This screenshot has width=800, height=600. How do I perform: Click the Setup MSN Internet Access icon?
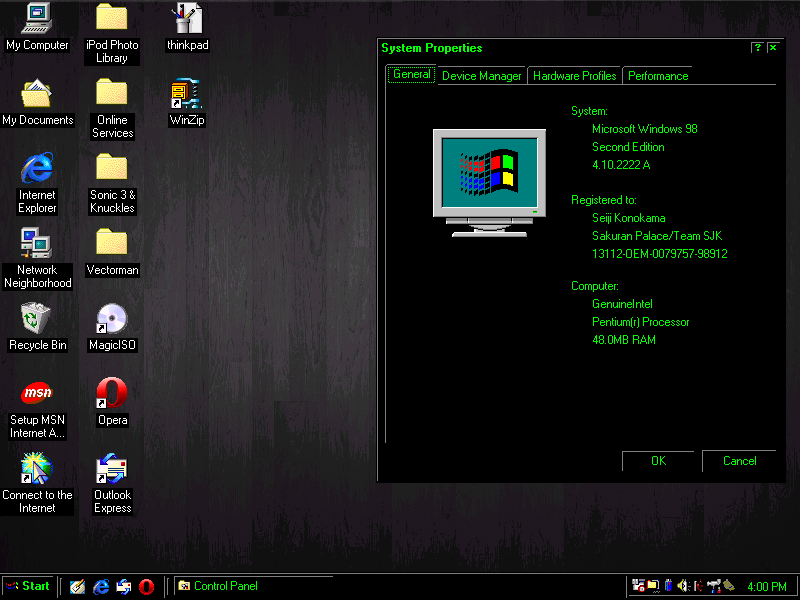pos(37,394)
